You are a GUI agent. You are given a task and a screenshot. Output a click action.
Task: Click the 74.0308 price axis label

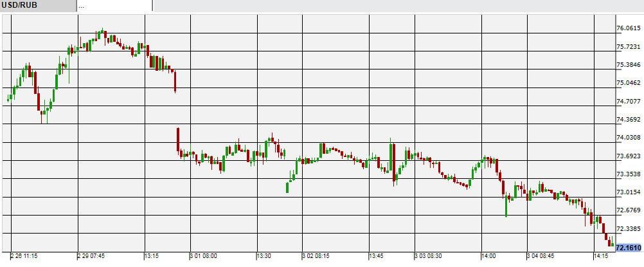point(628,138)
